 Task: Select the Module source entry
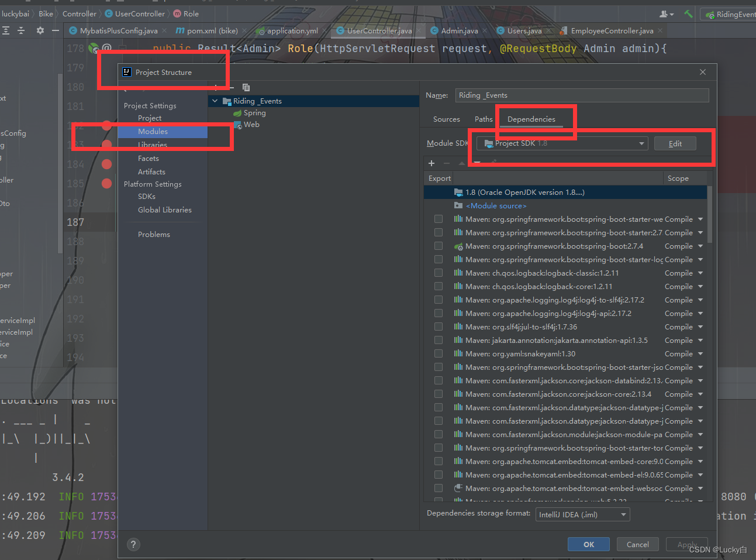[x=496, y=206]
